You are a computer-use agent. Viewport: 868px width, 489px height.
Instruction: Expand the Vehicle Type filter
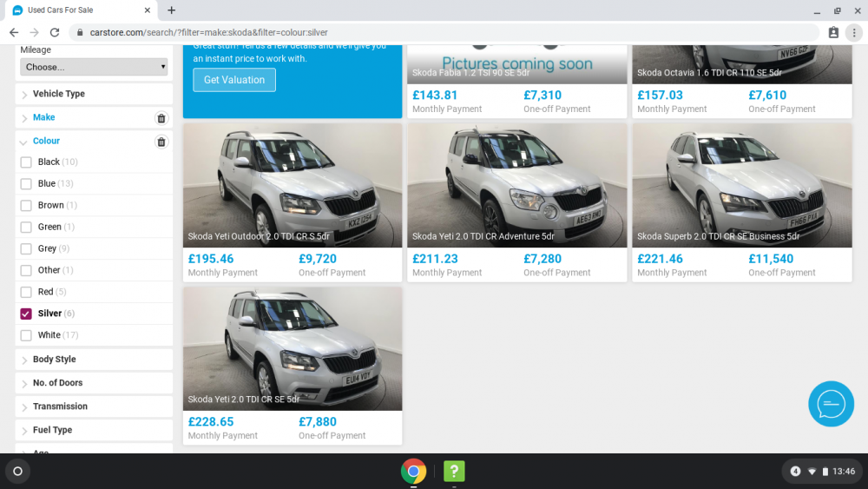[x=94, y=94]
